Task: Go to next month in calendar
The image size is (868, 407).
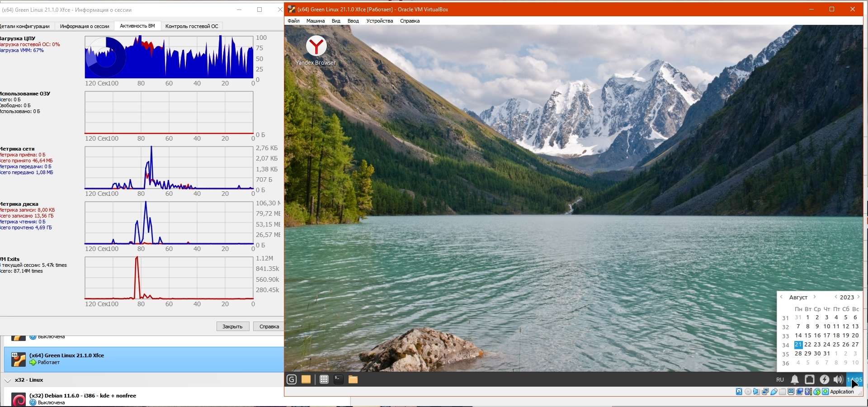Action: coord(815,297)
